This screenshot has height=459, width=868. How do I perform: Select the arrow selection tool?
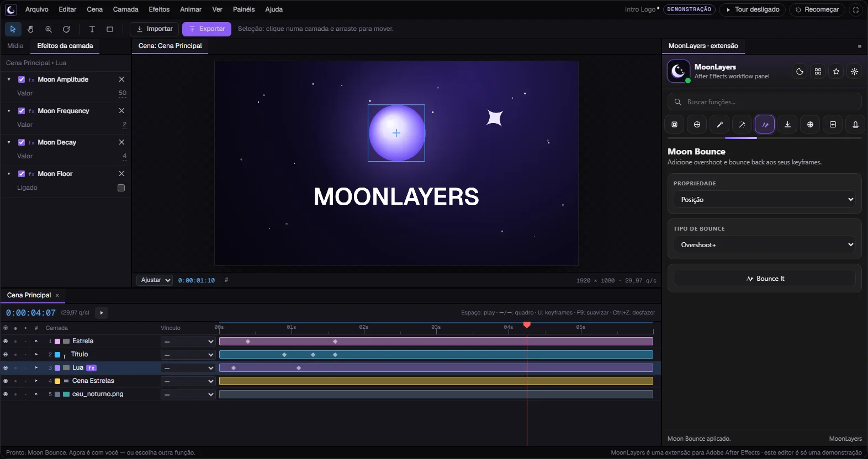[x=13, y=29]
